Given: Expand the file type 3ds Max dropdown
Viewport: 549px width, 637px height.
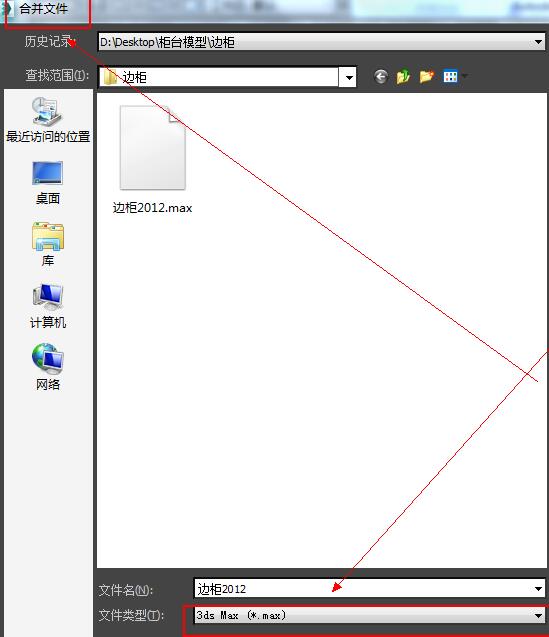Looking at the screenshot, I should pyautogui.click(x=538, y=616).
